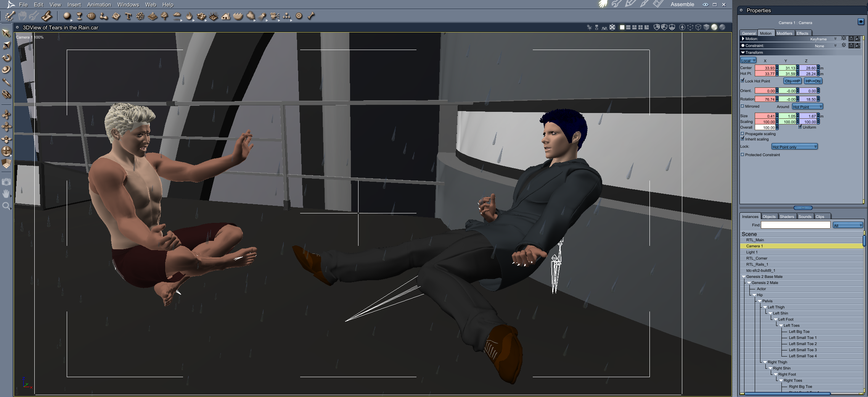Viewport: 868px width, 397px height.
Task: Collapse the Genesis 2 Base Male tree node
Action: coord(744,277)
